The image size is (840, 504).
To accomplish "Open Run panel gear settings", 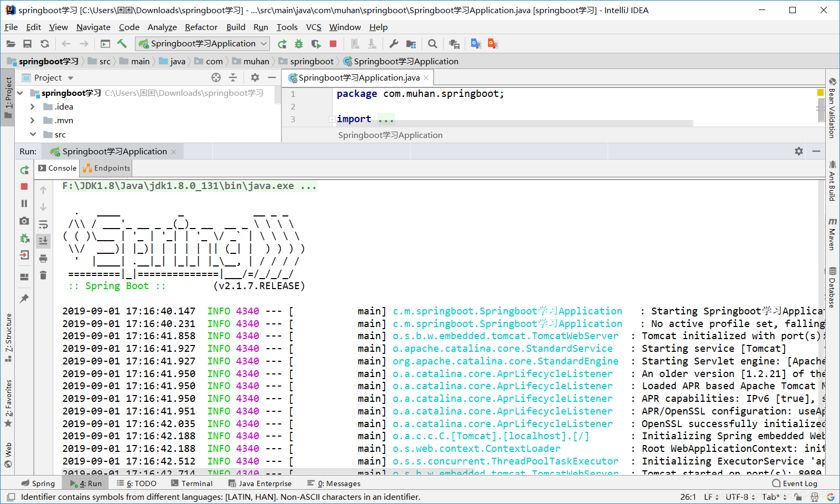I will pos(799,151).
